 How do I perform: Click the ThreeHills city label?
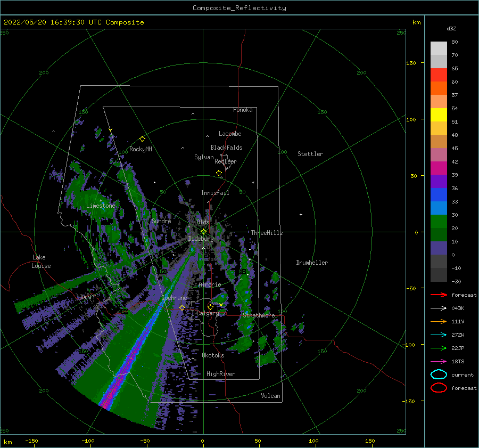pyautogui.click(x=267, y=233)
